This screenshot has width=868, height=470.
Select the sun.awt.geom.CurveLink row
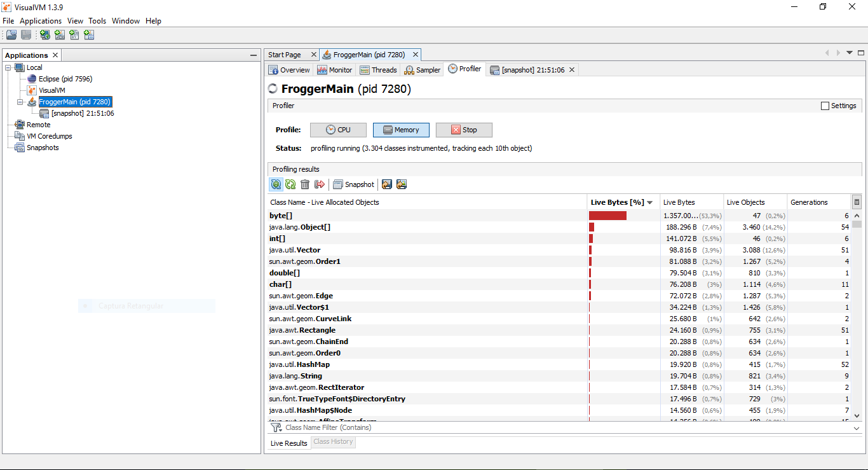[x=559, y=319]
